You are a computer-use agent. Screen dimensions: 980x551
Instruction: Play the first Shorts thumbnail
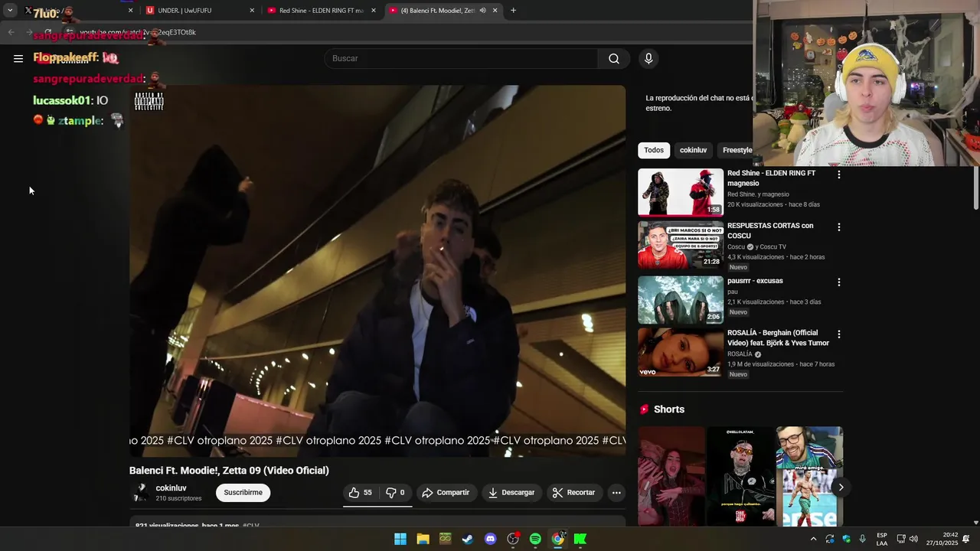(x=671, y=476)
